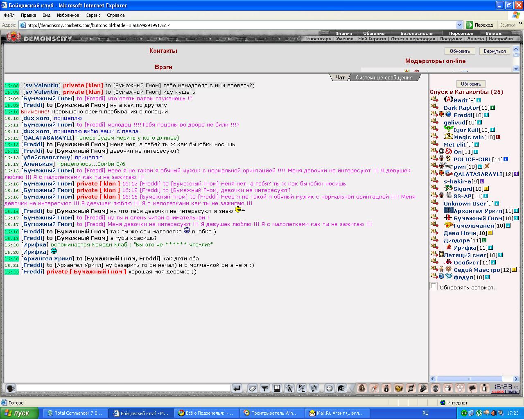
Task: Open the Поединки link
Action: 451,38
